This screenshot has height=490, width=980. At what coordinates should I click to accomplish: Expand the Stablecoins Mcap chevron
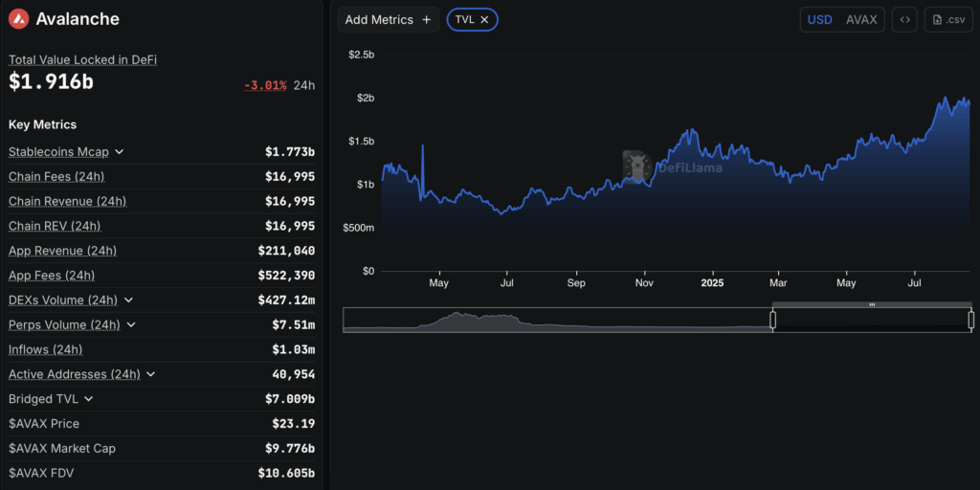pos(120,152)
